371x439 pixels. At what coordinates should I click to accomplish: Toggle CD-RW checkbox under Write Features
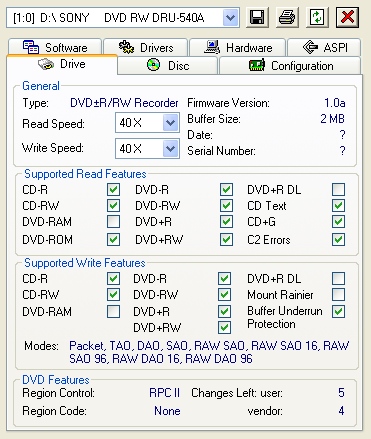click(x=113, y=294)
